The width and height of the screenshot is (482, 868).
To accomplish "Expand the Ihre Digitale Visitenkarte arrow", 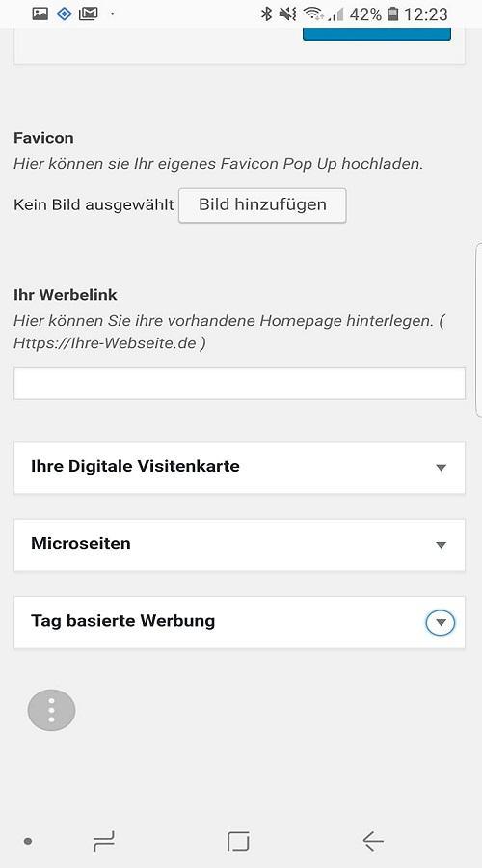I will pos(442,468).
